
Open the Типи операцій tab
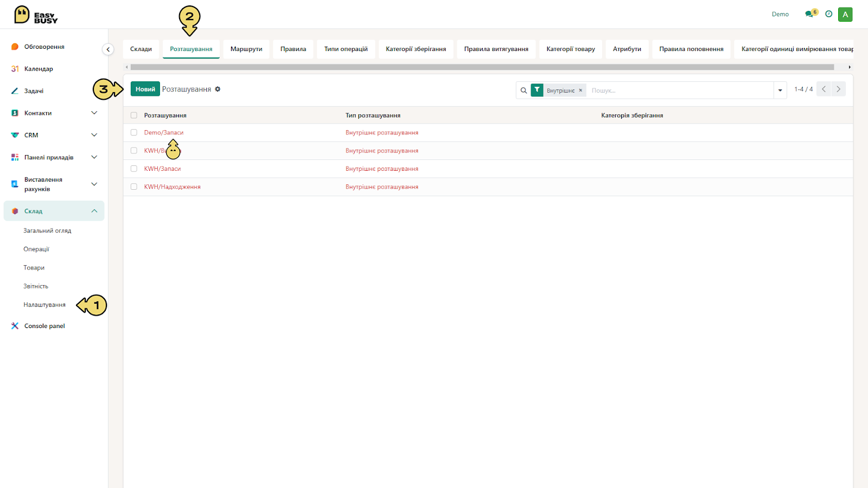tap(346, 49)
